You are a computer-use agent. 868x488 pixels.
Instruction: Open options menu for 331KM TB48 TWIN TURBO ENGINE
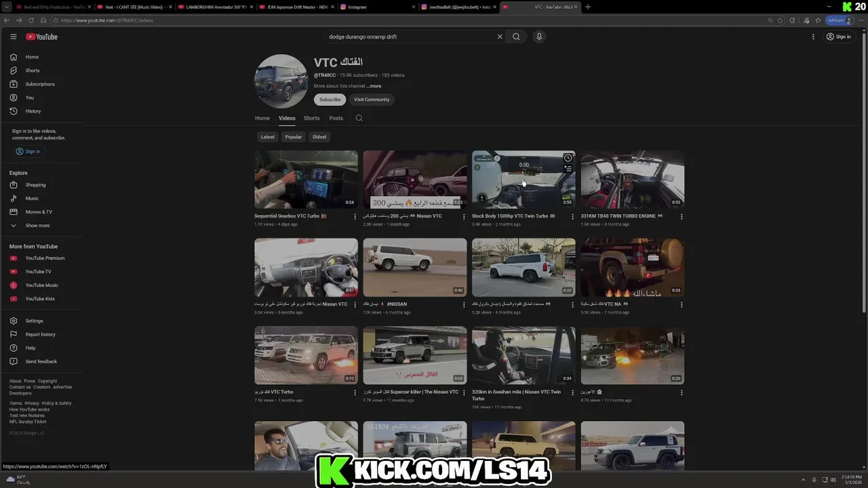tap(682, 217)
